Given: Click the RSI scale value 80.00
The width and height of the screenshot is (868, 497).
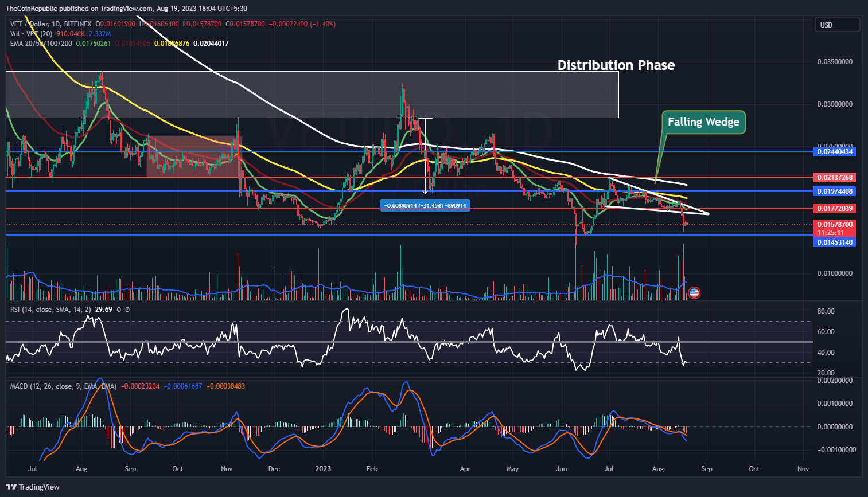Looking at the screenshot, I should tap(826, 311).
